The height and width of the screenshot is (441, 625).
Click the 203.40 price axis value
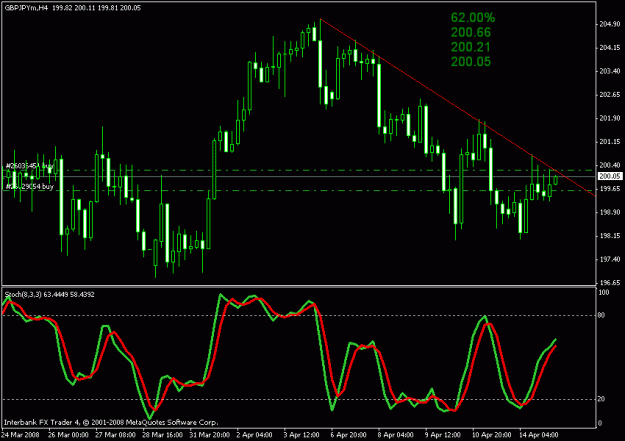pyautogui.click(x=610, y=71)
